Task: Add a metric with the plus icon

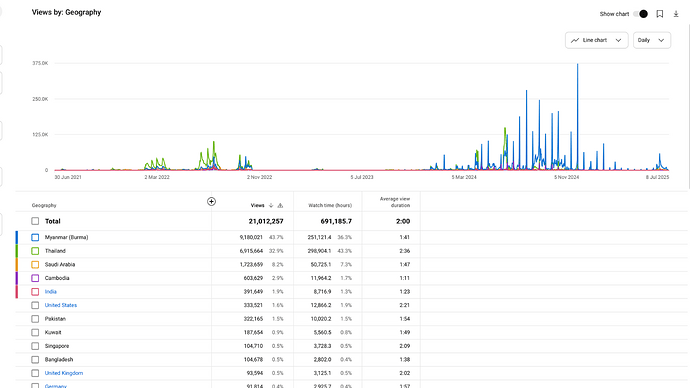Action: [x=211, y=201]
